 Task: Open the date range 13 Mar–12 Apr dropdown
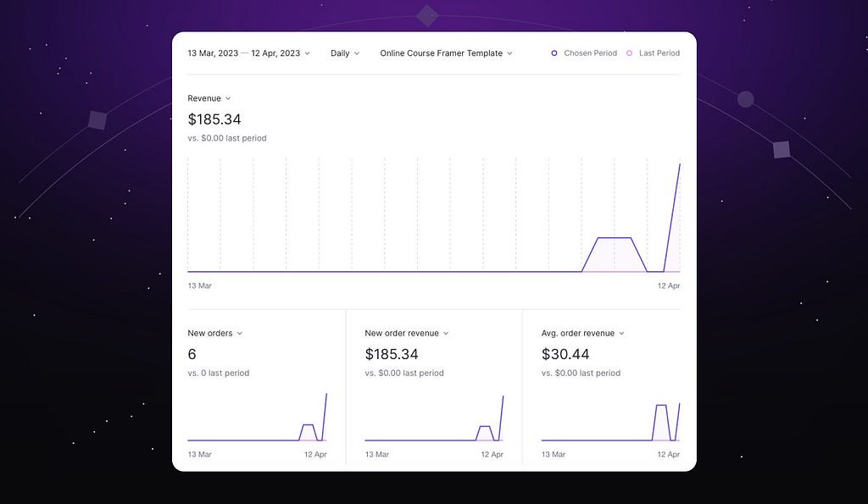point(248,53)
